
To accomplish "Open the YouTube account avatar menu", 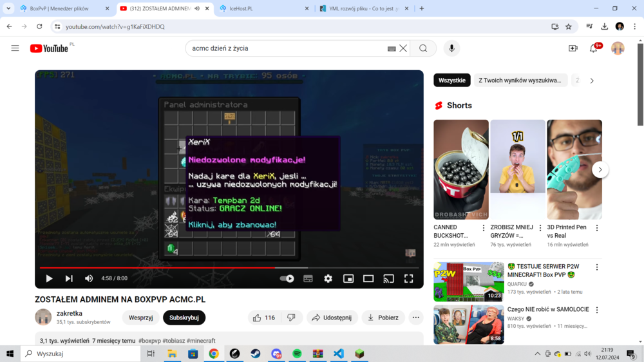I will coord(618,48).
